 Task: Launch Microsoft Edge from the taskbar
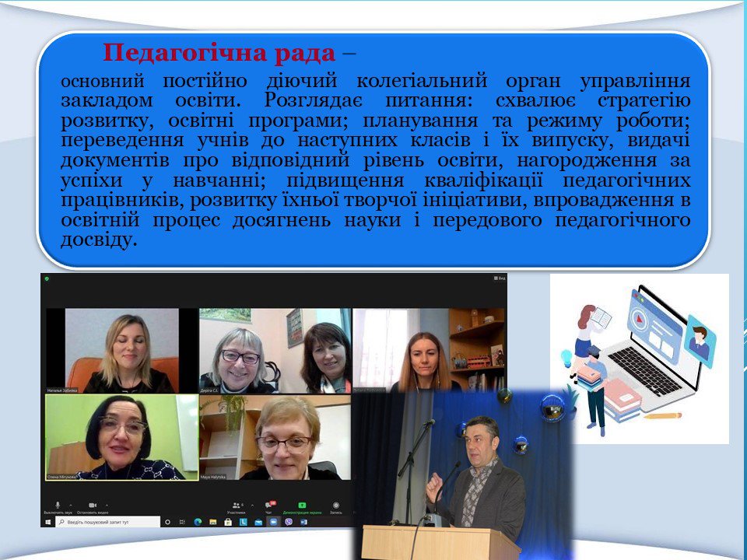coord(198,522)
